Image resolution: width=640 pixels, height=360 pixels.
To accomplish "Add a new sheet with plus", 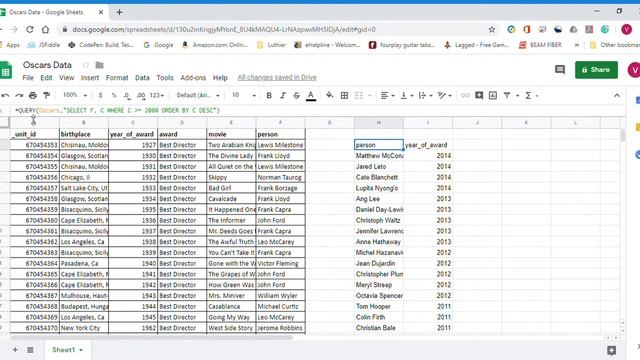I will pyautogui.click(x=15, y=350).
